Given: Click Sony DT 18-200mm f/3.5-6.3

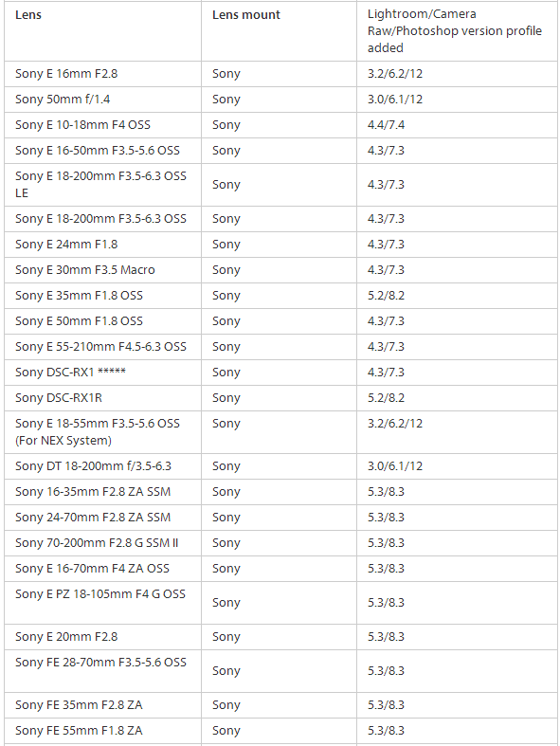Looking at the screenshot, I should pyautogui.click(x=93, y=466).
